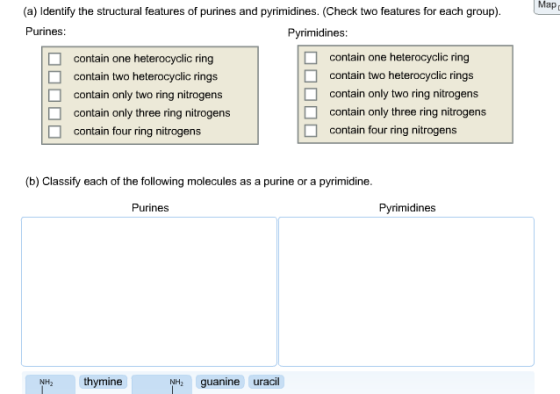Check purines contain one heterocyclic ring

[55, 59]
